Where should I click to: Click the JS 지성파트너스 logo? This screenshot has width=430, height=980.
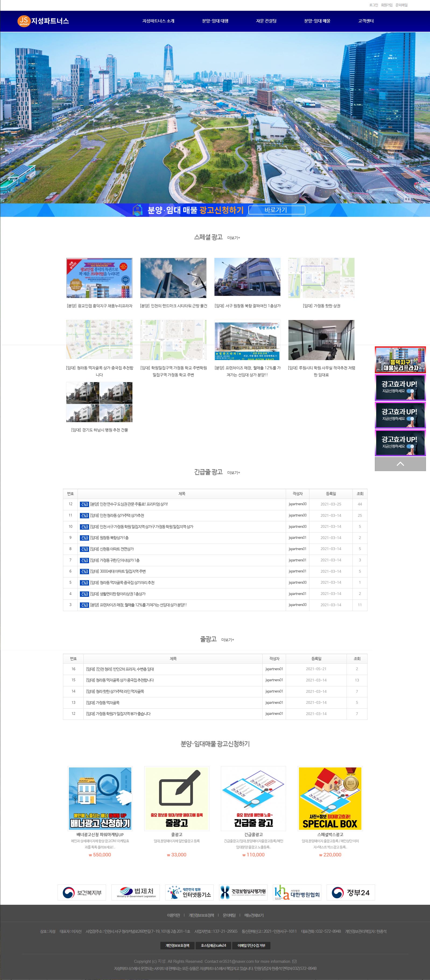43,21
